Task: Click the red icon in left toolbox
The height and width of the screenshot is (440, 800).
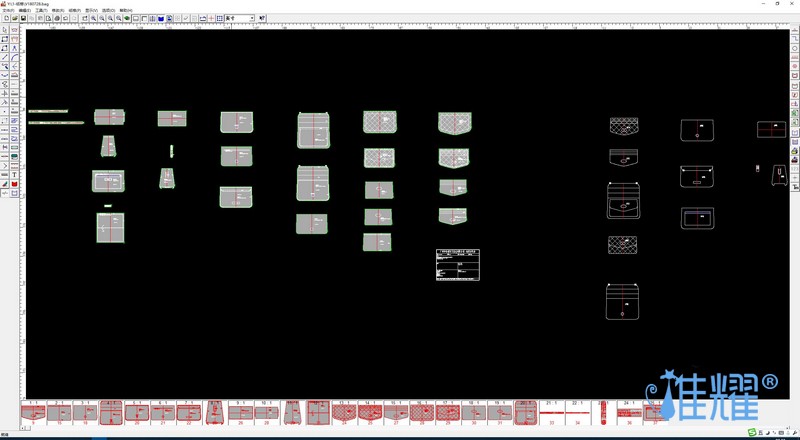Action: [15, 184]
